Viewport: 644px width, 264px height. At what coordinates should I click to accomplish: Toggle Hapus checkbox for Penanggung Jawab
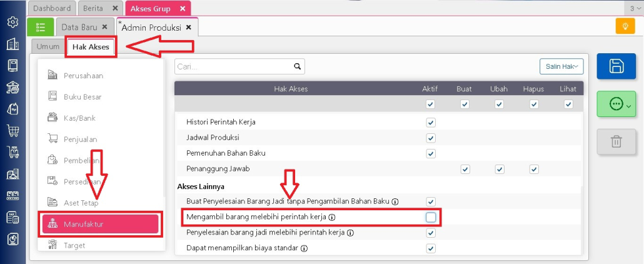coord(533,170)
